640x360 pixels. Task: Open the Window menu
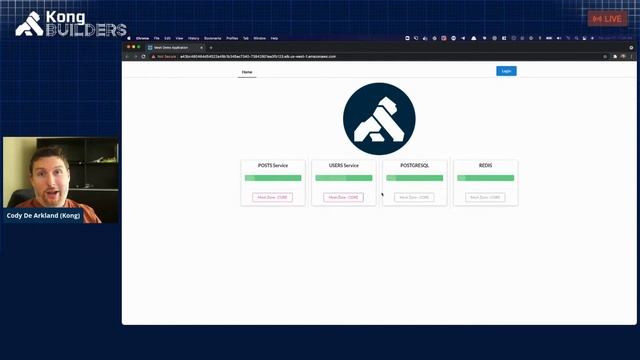click(x=260, y=38)
